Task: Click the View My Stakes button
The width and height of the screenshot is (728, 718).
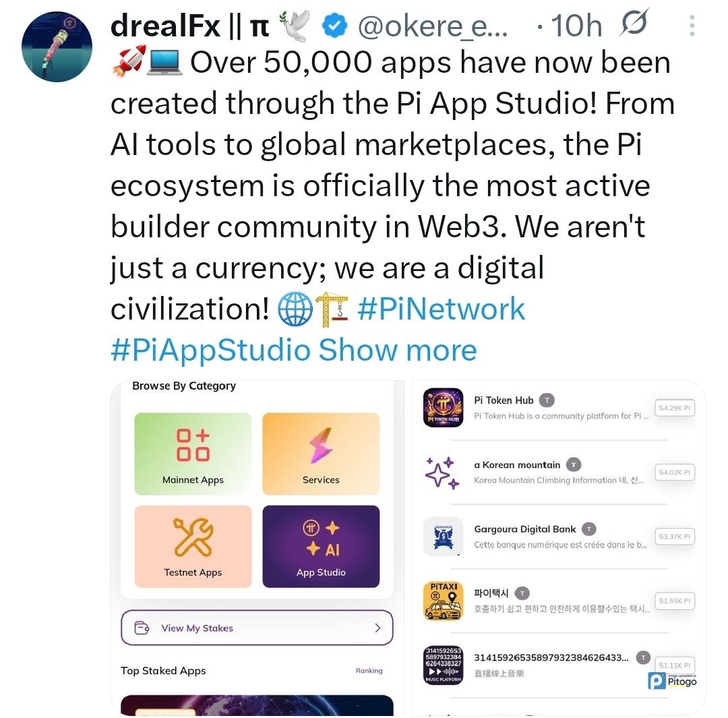Action: 257,628
